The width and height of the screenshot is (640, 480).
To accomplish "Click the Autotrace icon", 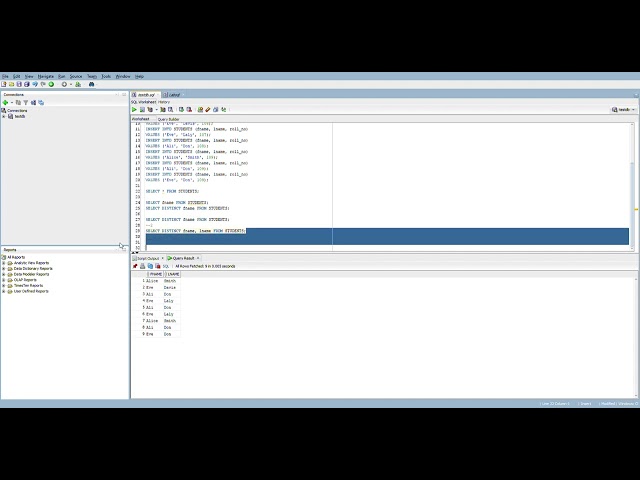I will click(x=163, y=109).
